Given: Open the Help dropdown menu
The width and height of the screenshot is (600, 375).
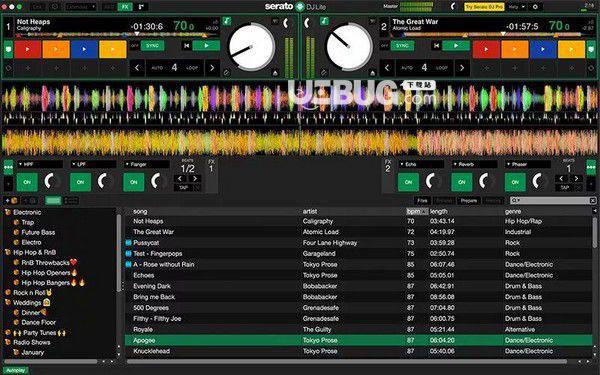Looking at the screenshot, I should click(517, 7).
